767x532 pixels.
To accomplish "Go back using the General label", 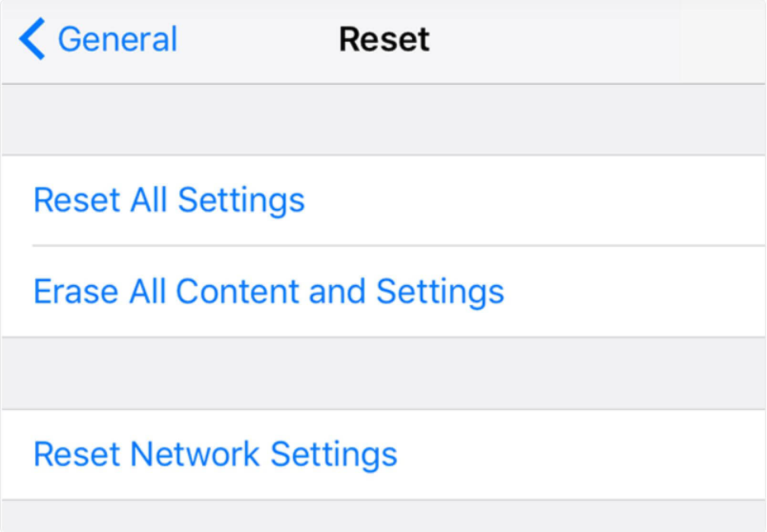I will coord(117,39).
